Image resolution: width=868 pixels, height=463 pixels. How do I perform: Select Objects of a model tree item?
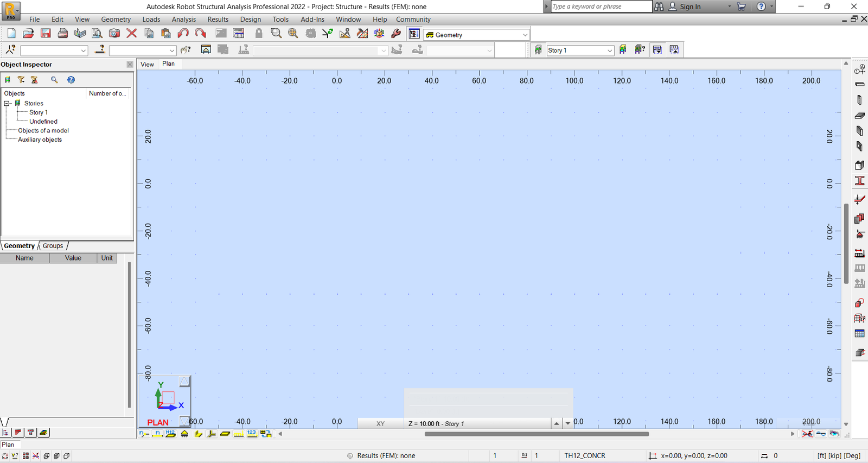43,130
